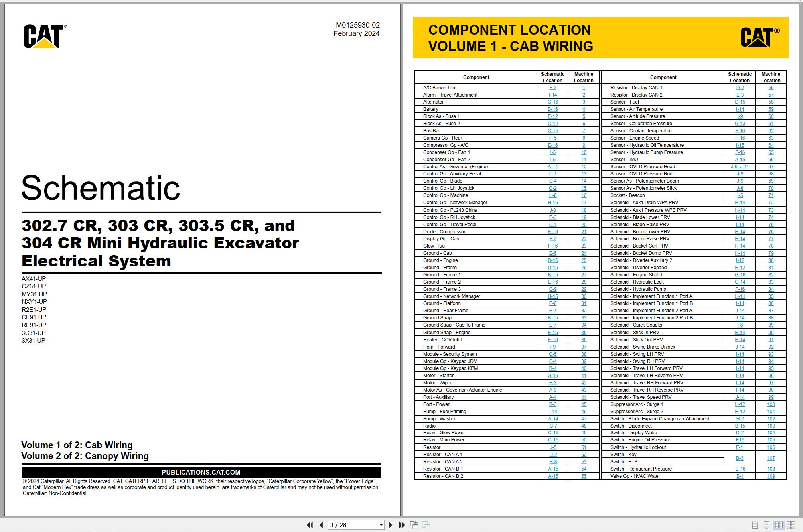Screen dimensions: 803x532
Task: Click the CAT logo in yellow header
Action: point(760,37)
